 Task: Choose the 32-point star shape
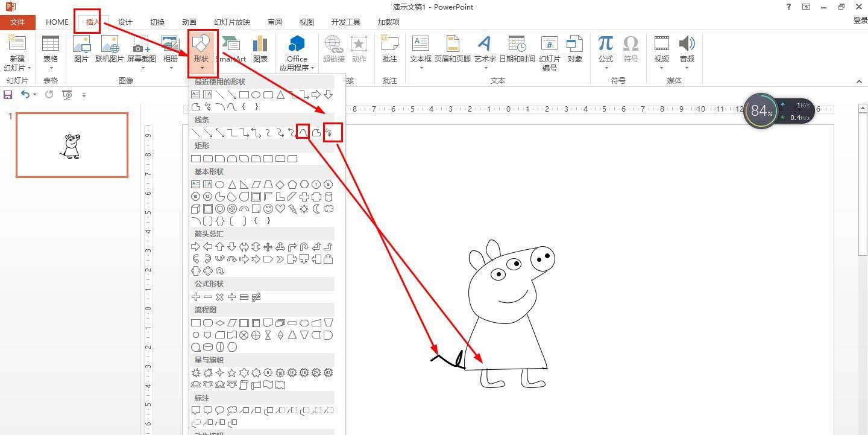click(x=329, y=373)
